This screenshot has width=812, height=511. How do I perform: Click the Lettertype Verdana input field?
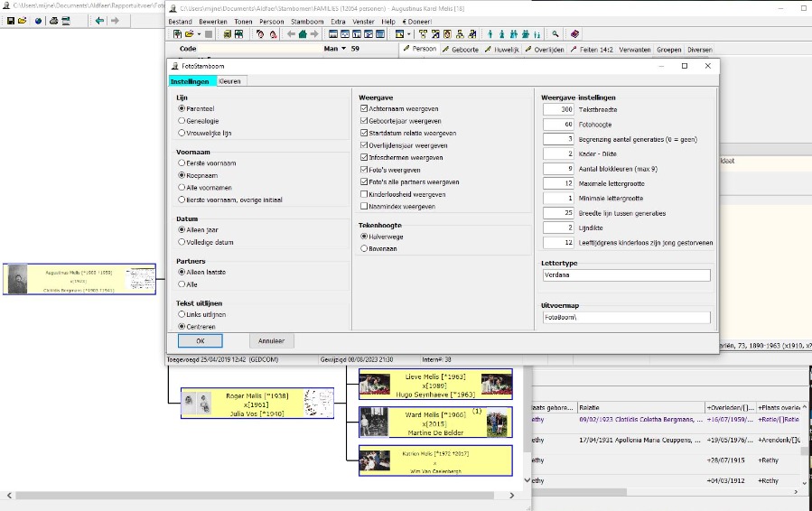[625, 275]
